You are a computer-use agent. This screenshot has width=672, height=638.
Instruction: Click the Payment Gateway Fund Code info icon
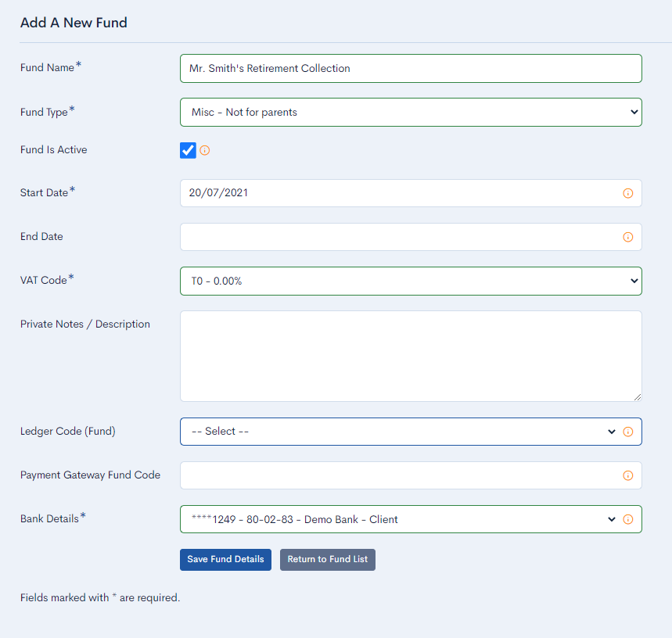pyautogui.click(x=628, y=475)
